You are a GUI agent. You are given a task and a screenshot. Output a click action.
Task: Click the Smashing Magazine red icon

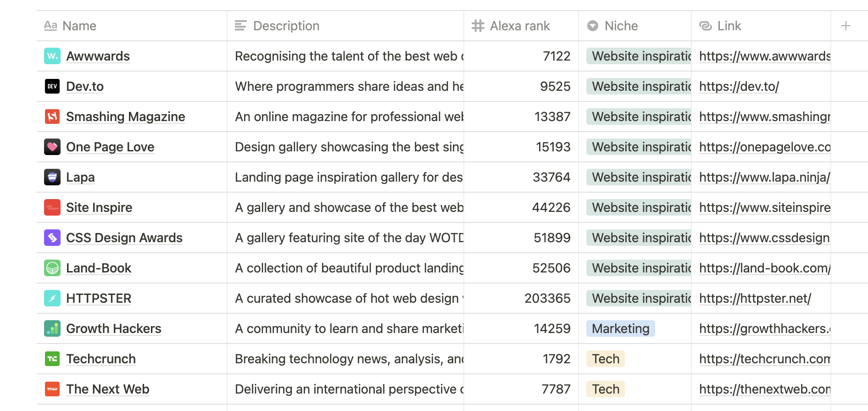[x=52, y=117]
